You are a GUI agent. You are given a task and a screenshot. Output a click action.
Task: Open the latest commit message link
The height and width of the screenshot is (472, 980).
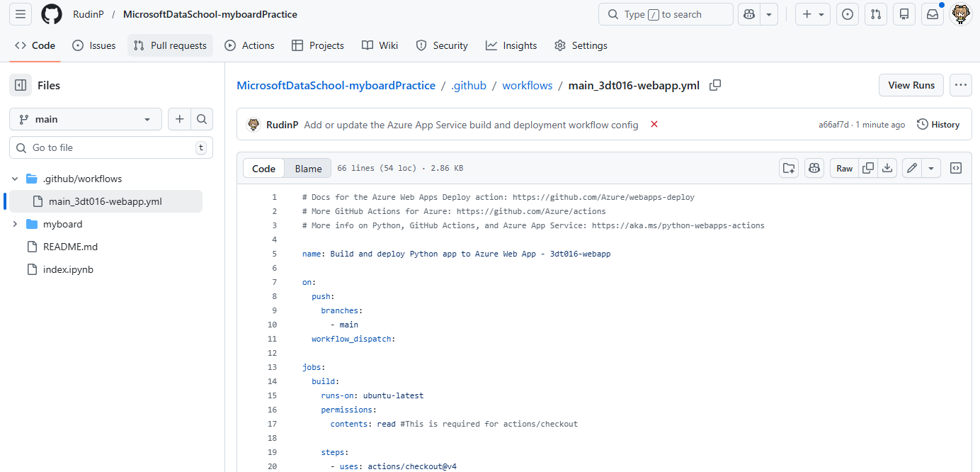click(x=471, y=125)
